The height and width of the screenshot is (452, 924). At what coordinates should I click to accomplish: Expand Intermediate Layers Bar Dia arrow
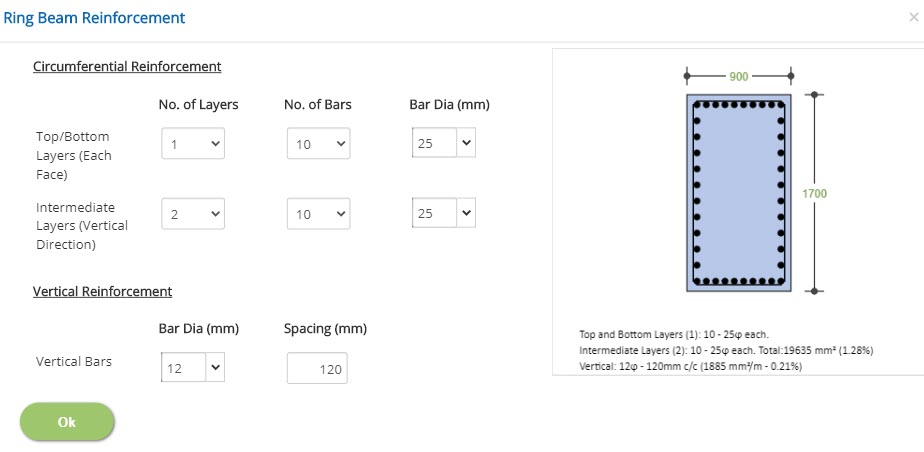click(466, 213)
